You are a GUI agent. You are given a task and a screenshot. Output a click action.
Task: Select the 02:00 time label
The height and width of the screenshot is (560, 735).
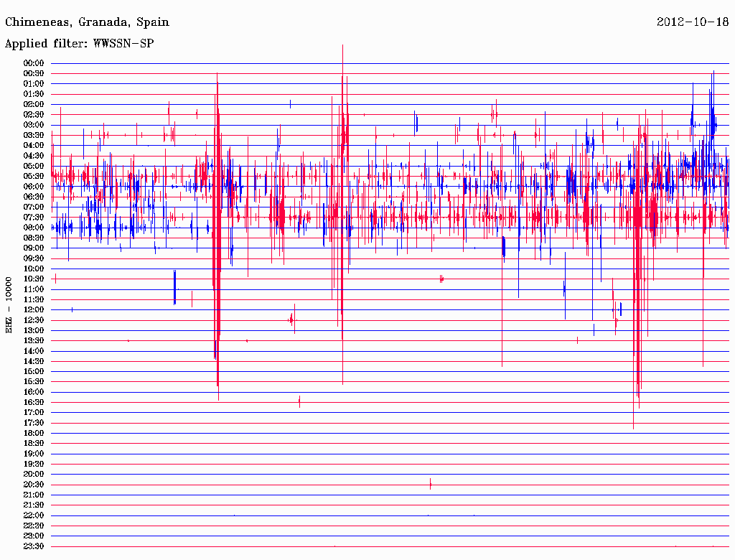click(33, 105)
